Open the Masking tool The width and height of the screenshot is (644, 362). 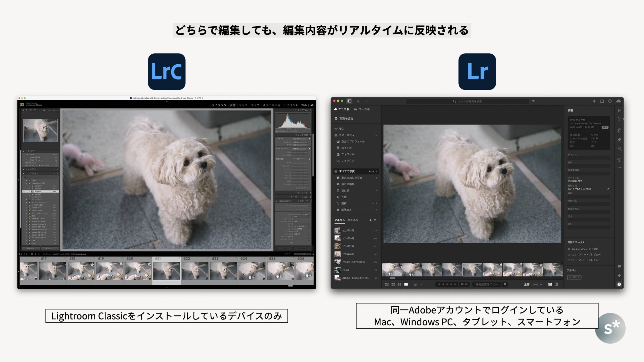click(619, 149)
